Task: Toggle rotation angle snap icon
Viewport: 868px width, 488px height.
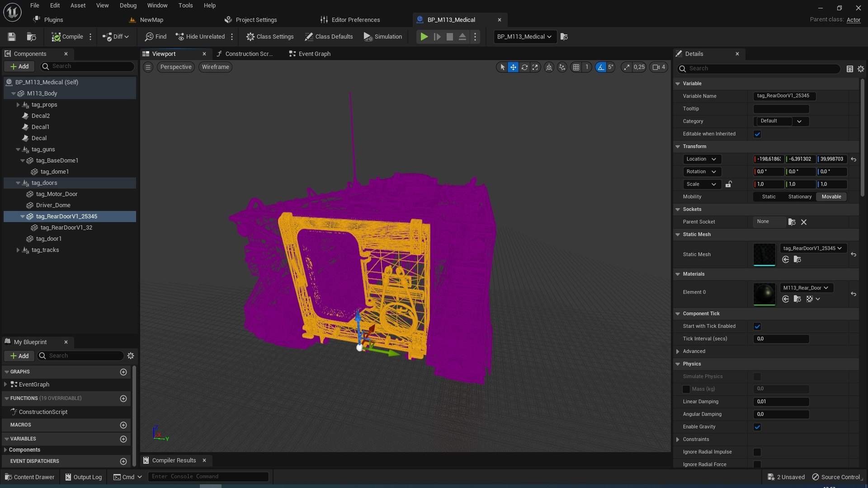Action: coord(600,67)
